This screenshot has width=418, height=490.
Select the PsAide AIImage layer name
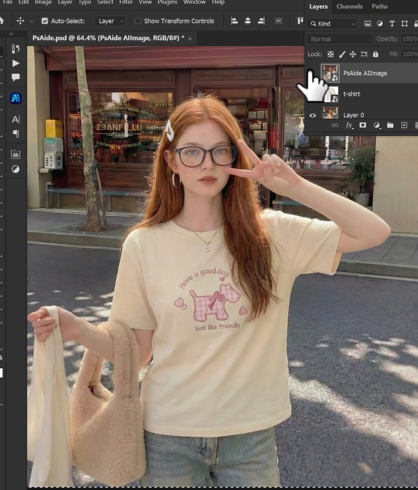(365, 73)
